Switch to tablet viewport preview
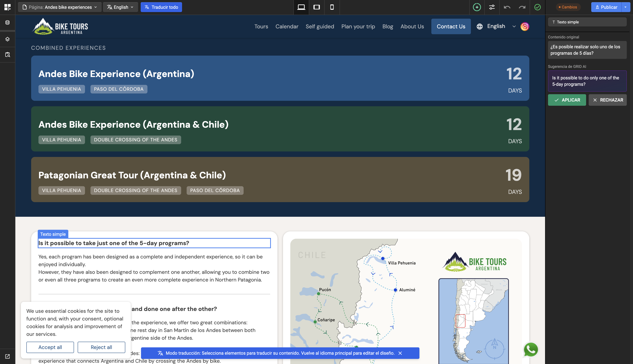This screenshot has width=633, height=364. click(317, 7)
